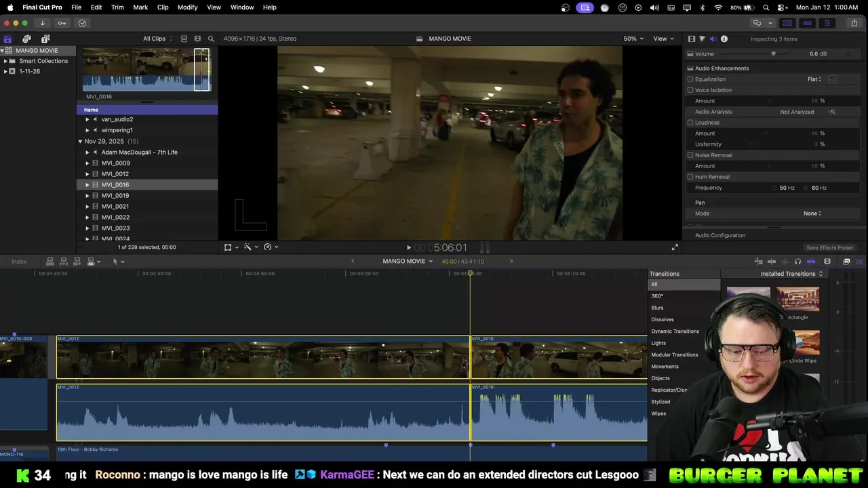Screen dimensions: 868x488
Task: Enable the Loudness checkbox
Action: (x=690, y=123)
